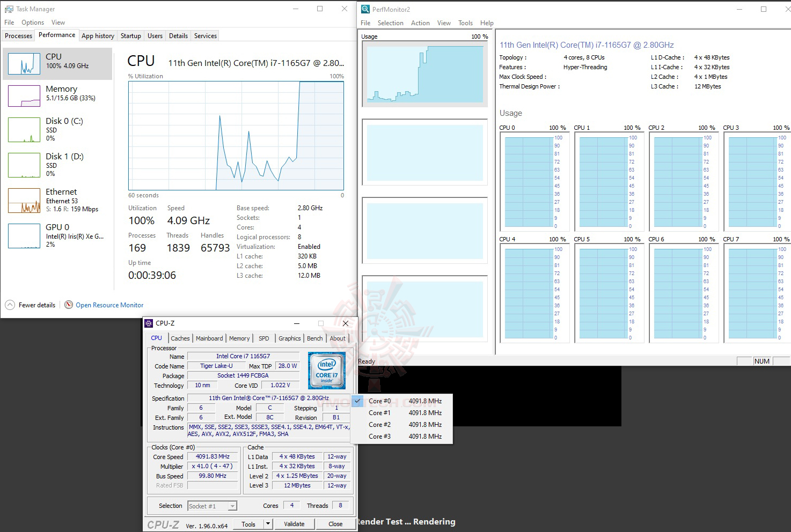Click the Max TDP value 28.0 W
791x532 pixels.
[288, 366]
